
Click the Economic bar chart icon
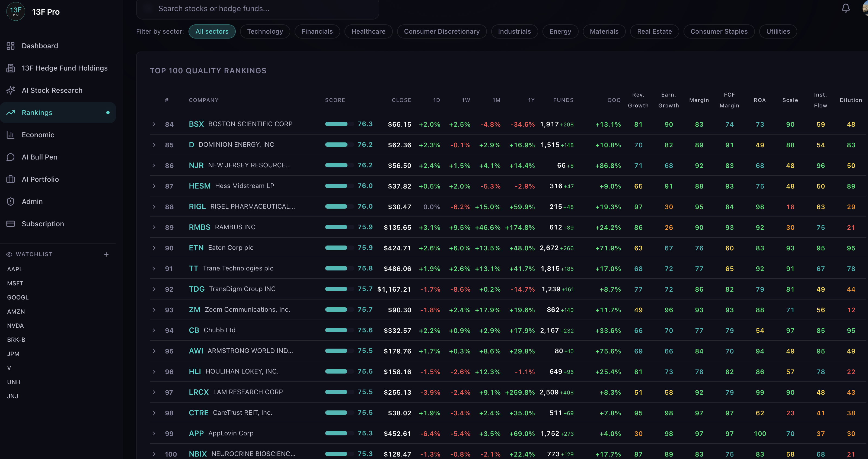point(11,135)
